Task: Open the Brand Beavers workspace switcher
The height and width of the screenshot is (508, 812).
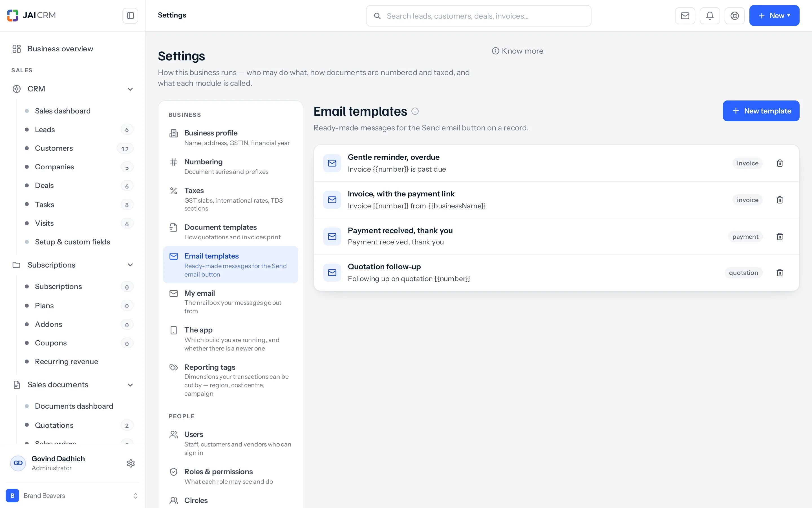Action: pos(72,496)
